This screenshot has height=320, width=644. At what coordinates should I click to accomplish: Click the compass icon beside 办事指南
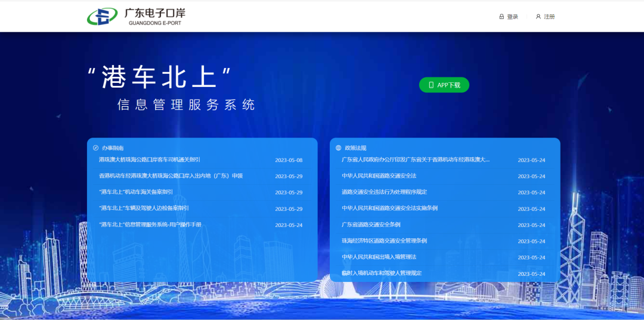tap(95, 148)
